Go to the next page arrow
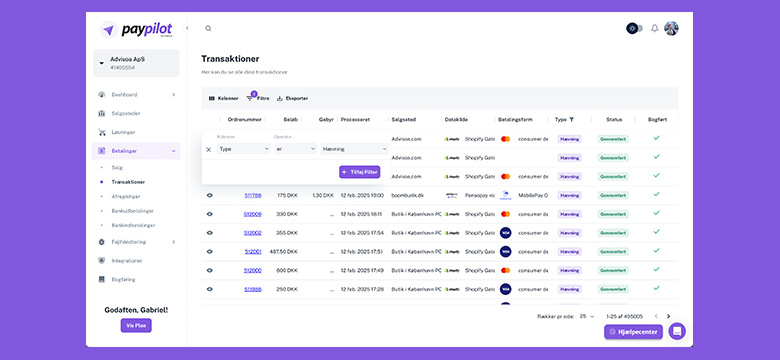The width and height of the screenshot is (780, 360). [669, 316]
